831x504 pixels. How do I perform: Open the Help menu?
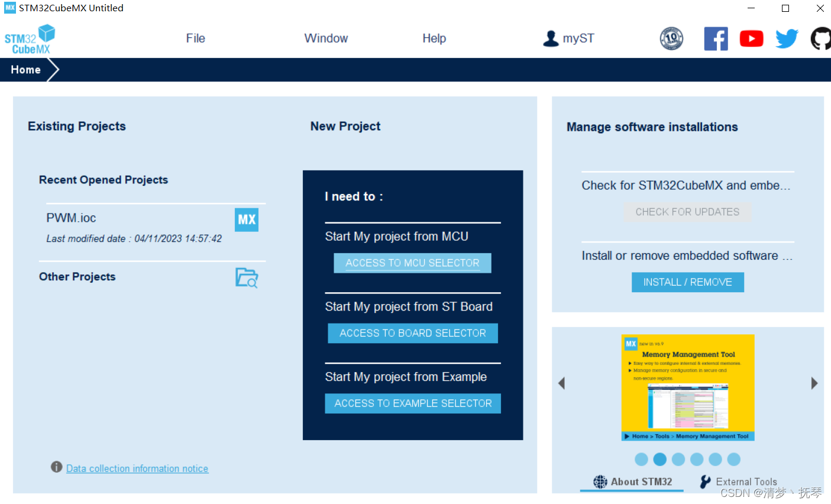(x=434, y=38)
